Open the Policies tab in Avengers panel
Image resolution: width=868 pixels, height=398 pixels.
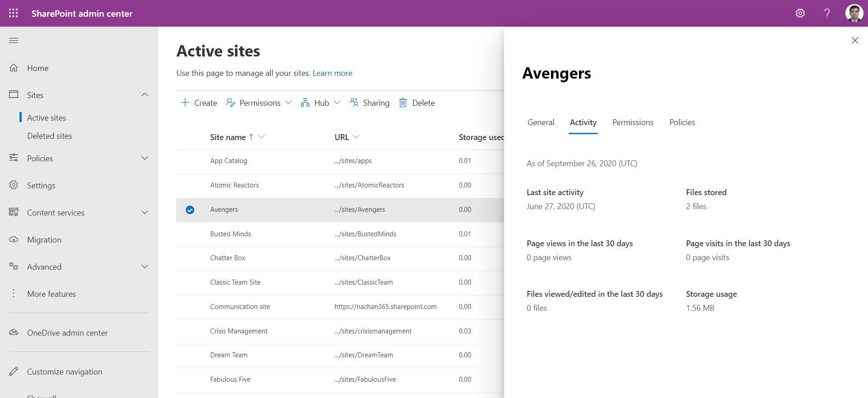tap(682, 122)
